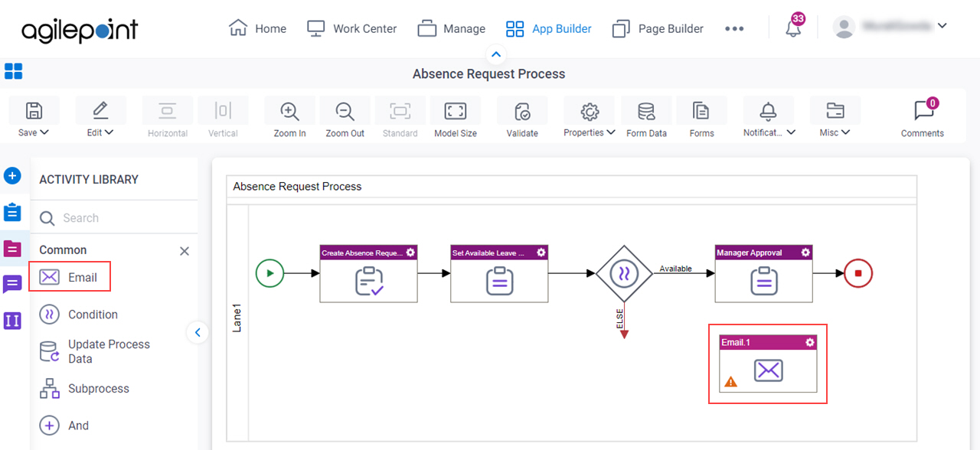
Task: Select the Subprocess activity icon
Action: (49, 389)
